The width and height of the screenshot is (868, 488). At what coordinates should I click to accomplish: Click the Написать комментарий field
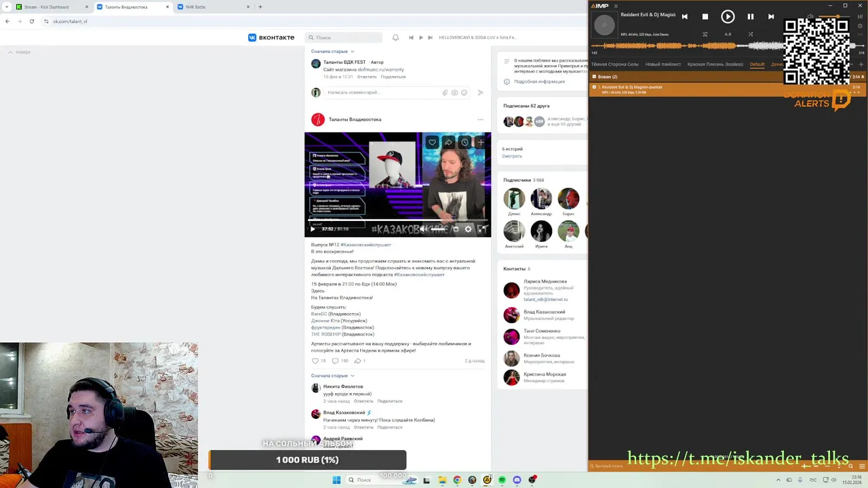(x=383, y=92)
